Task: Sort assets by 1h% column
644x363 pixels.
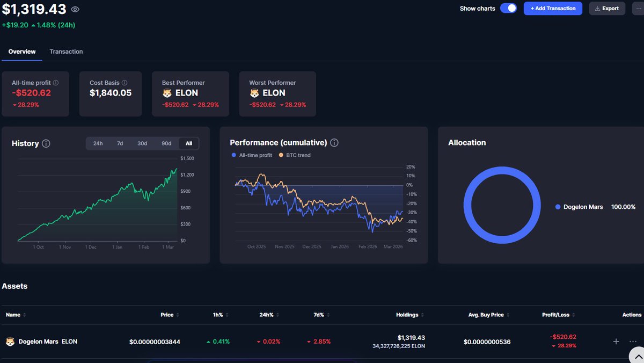Action: 221,315
